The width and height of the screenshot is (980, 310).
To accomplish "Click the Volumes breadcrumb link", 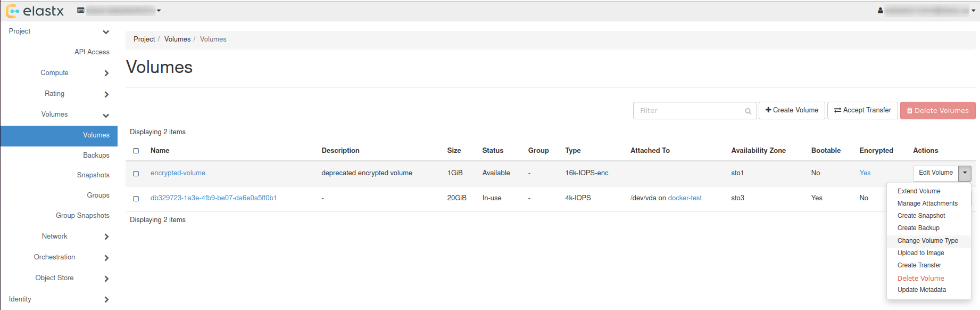I will coord(177,39).
